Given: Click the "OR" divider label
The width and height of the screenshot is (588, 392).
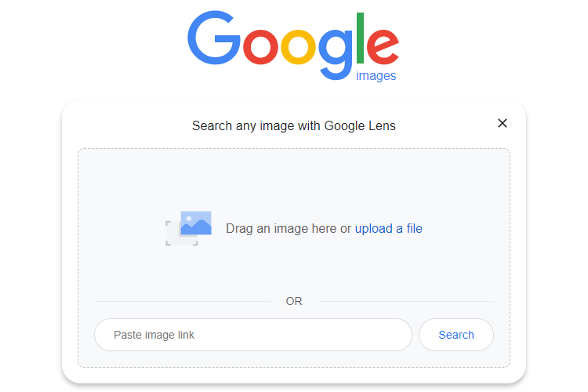Looking at the screenshot, I should pos(294,301).
